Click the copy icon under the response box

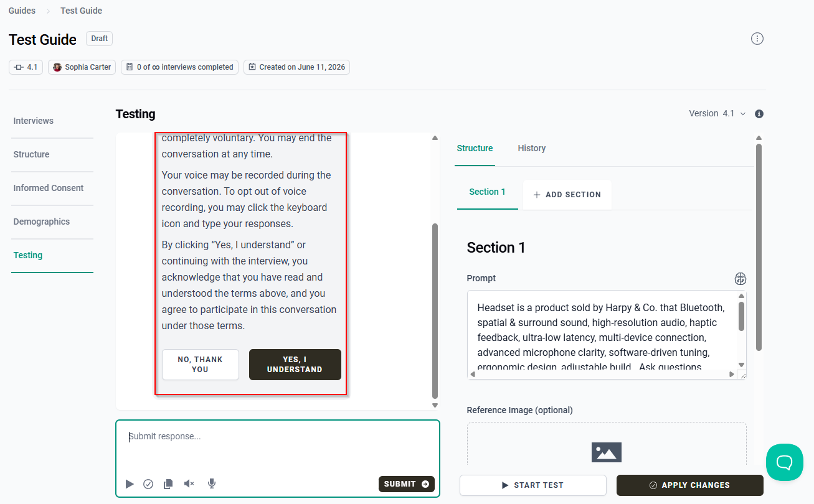pyautogui.click(x=168, y=484)
